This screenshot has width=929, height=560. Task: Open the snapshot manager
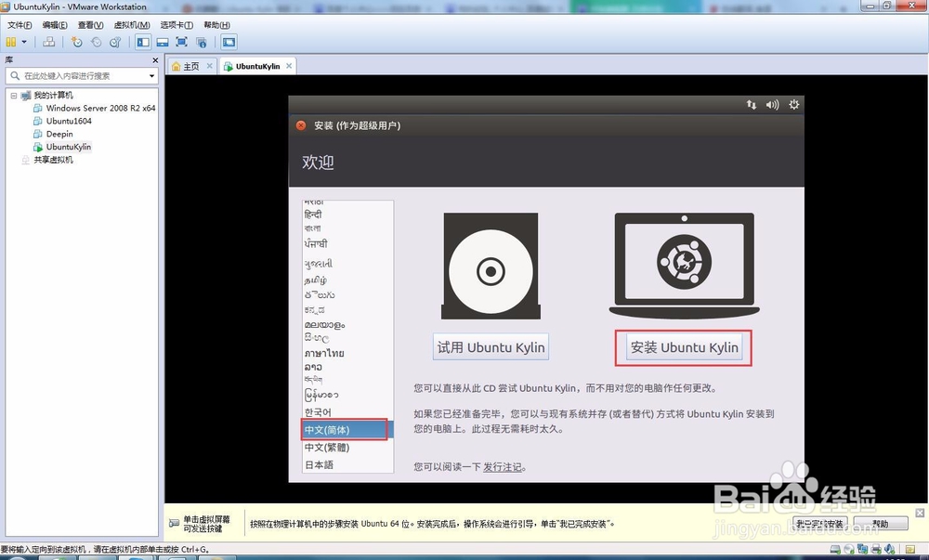point(117,42)
